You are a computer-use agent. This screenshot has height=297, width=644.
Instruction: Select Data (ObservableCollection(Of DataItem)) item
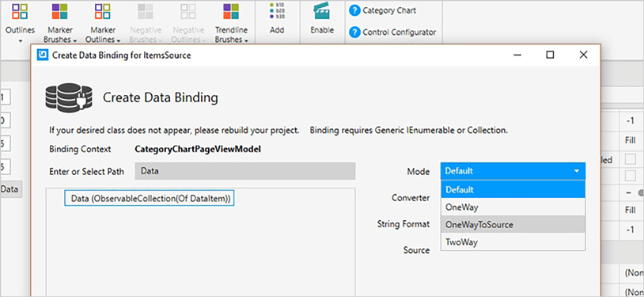click(150, 199)
